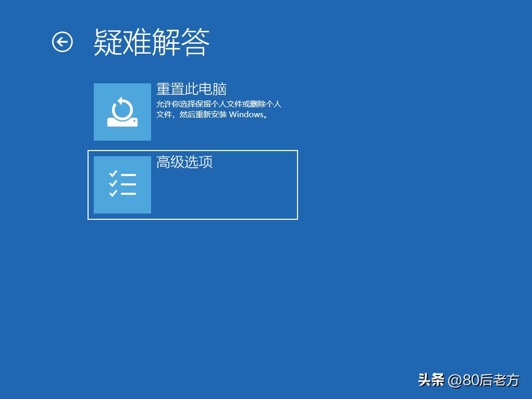Select the Advanced options checklist icon

tap(122, 184)
